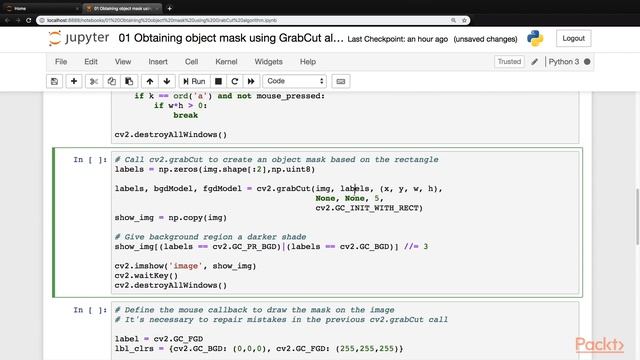The image size is (640, 360).
Task: Click the 'break' keyword in first cell
Action: pyautogui.click(x=186, y=115)
